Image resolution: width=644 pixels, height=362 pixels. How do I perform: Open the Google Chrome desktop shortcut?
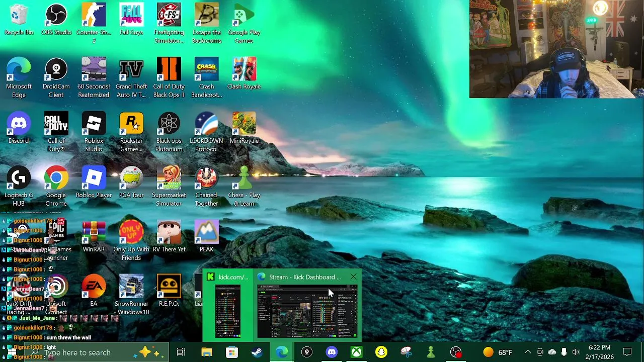(56, 186)
